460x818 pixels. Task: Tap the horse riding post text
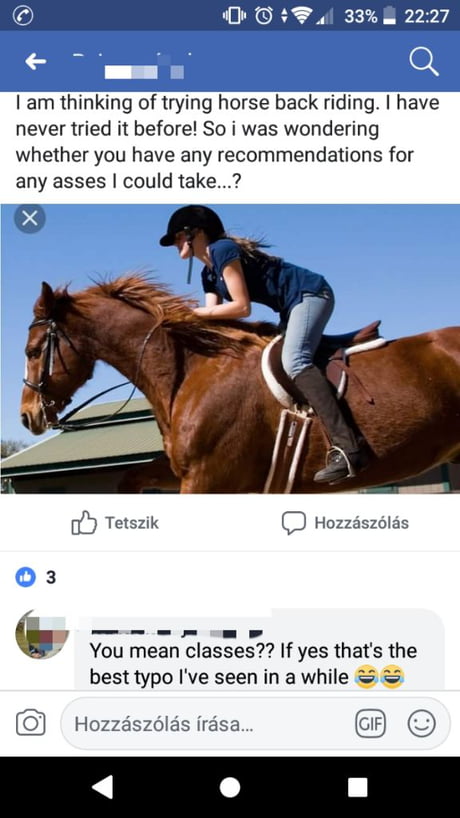[x=228, y=142]
